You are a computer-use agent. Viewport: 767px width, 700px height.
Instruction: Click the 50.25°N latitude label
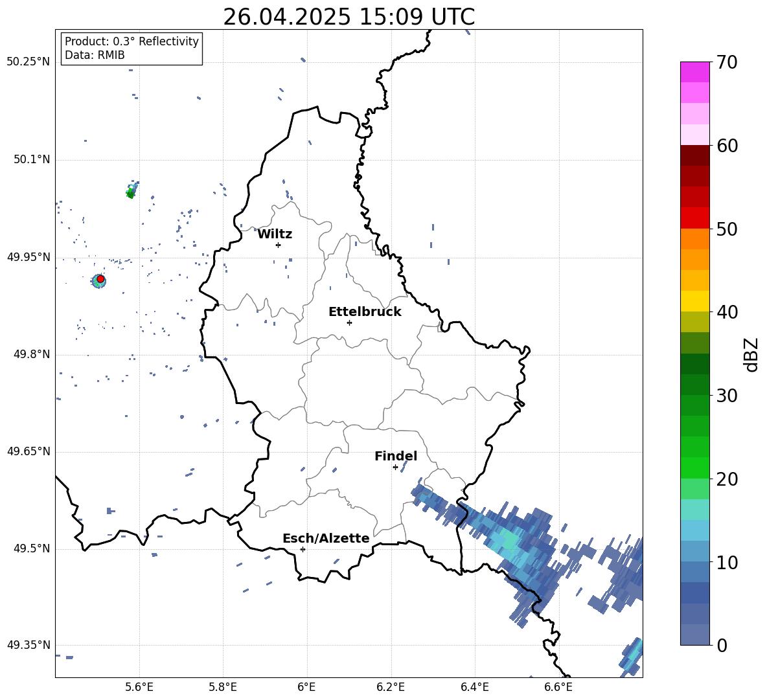(x=29, y=62)
